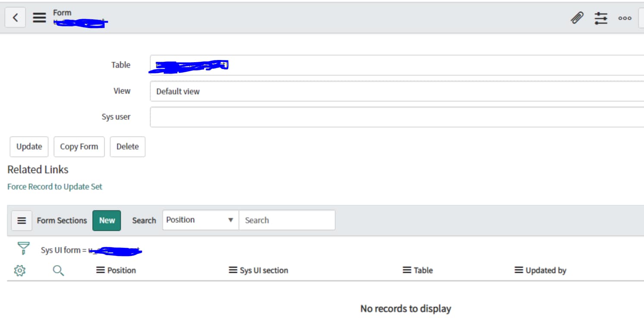Click the Form title in header

(x=62, y=13)
